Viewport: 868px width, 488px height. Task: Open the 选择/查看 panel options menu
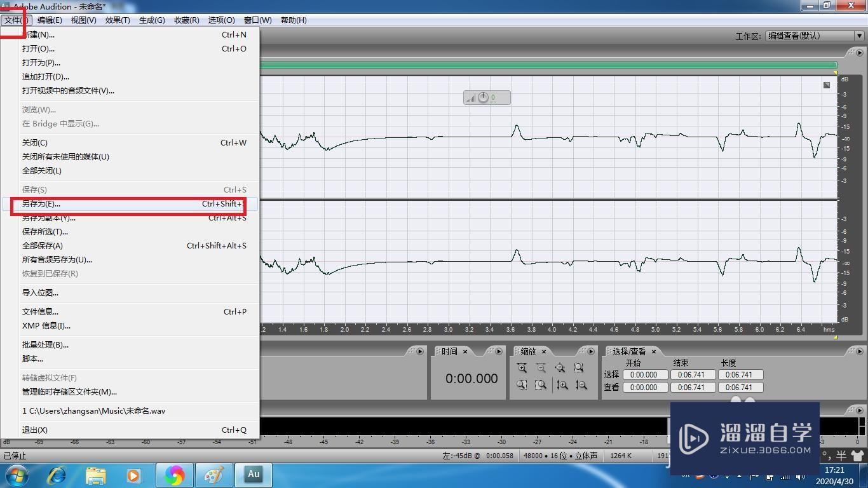(x=860, y=351)
